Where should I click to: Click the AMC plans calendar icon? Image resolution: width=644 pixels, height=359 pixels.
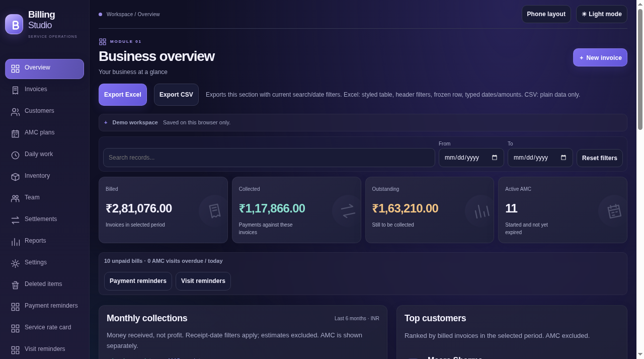[15, 133]
